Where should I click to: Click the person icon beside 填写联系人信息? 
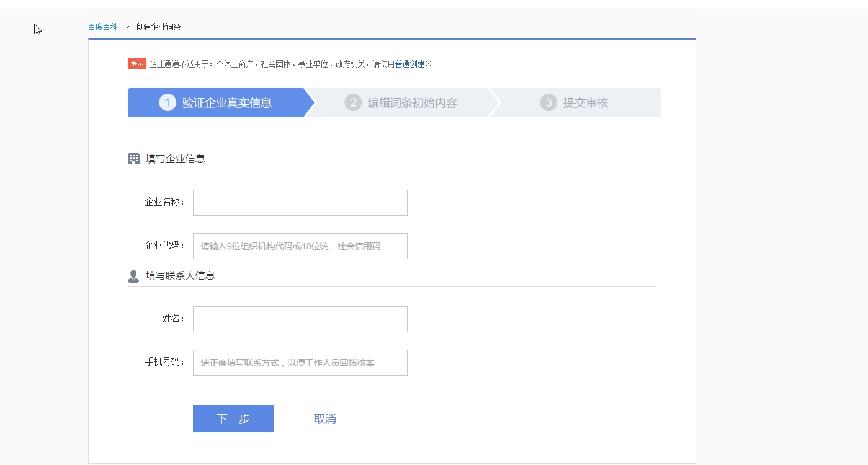tap(133, 276)
